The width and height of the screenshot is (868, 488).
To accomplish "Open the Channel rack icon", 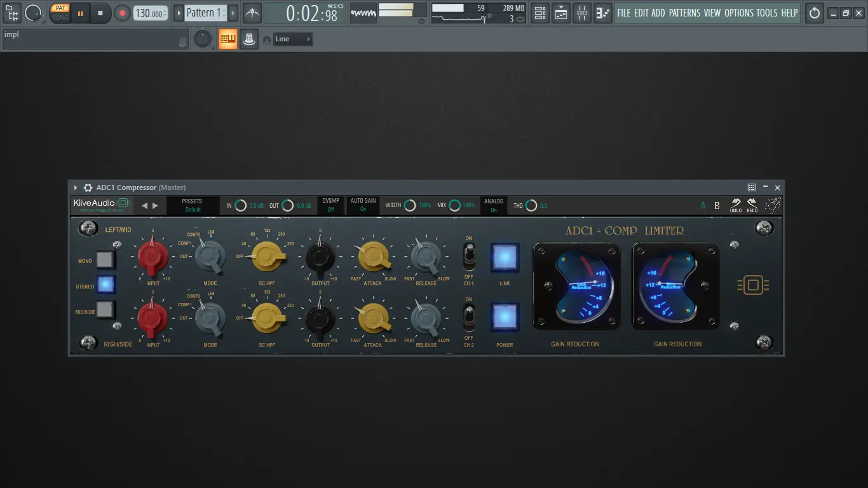I will [x=539, y=13].
